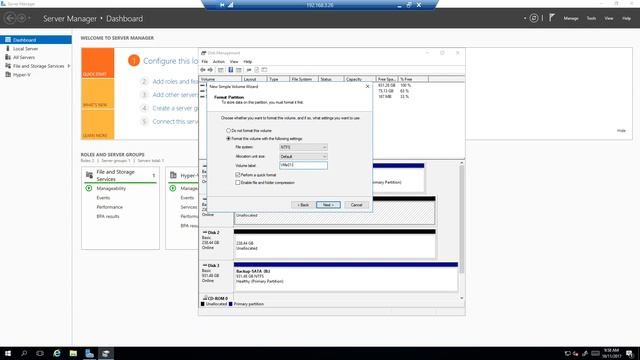Click Manageability under File and Storage Services
The height and width of the screenshot is (360, 640).
111,189
